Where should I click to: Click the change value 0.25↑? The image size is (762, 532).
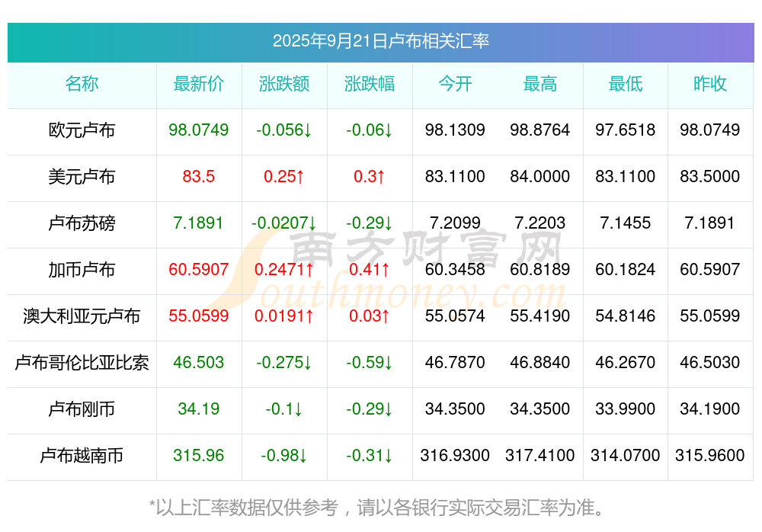[284, 176]
